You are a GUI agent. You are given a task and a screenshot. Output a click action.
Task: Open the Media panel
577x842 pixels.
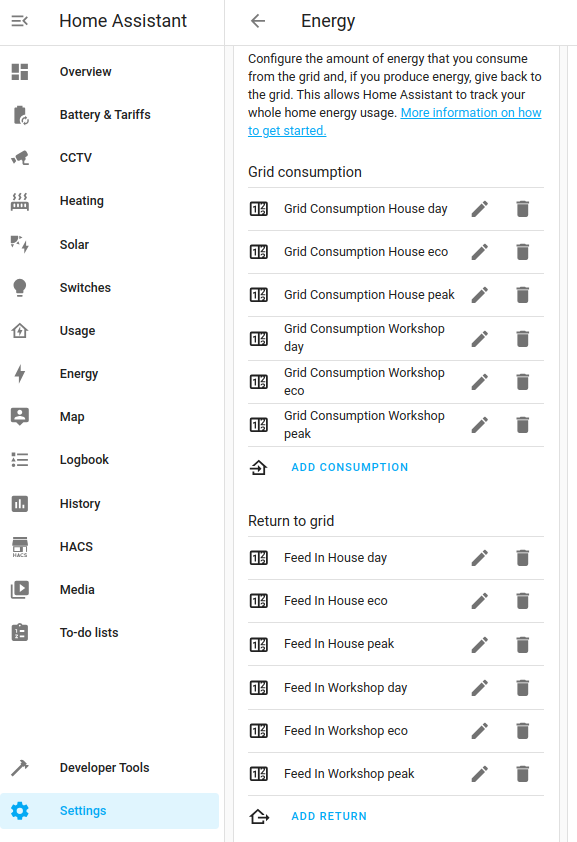point(109,590)
